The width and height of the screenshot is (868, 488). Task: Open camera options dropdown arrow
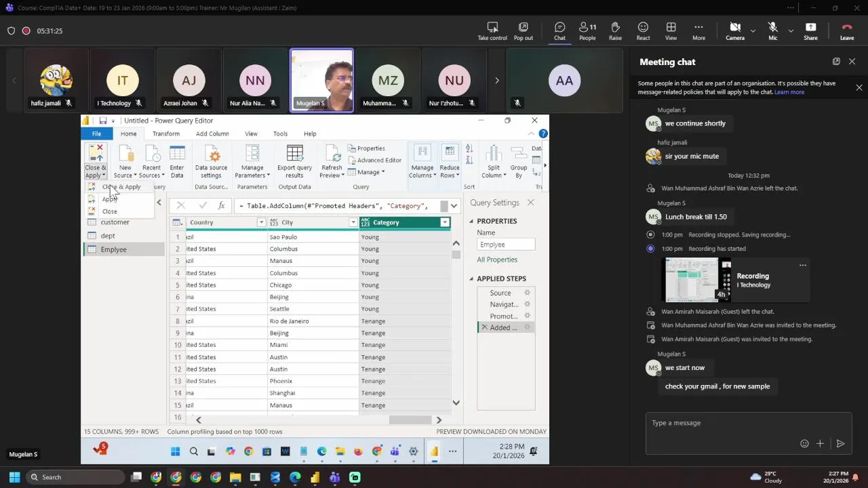(x=753, y=30)
